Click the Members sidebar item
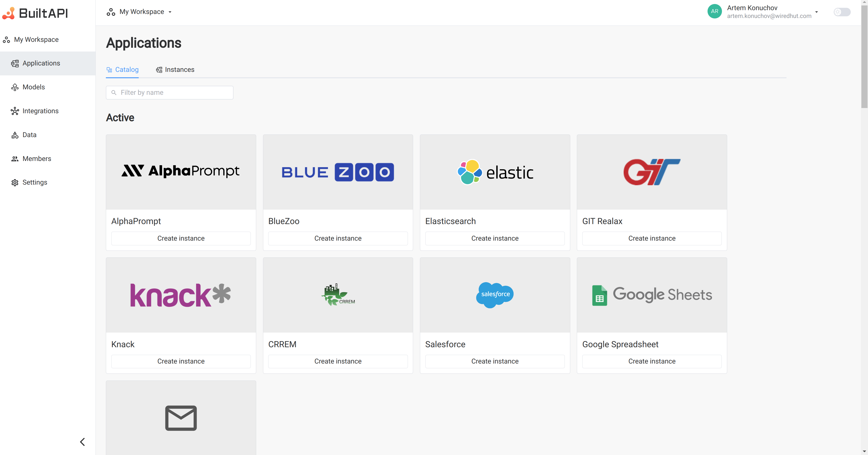The image size is (868, 455). click(x=37, y=158)
